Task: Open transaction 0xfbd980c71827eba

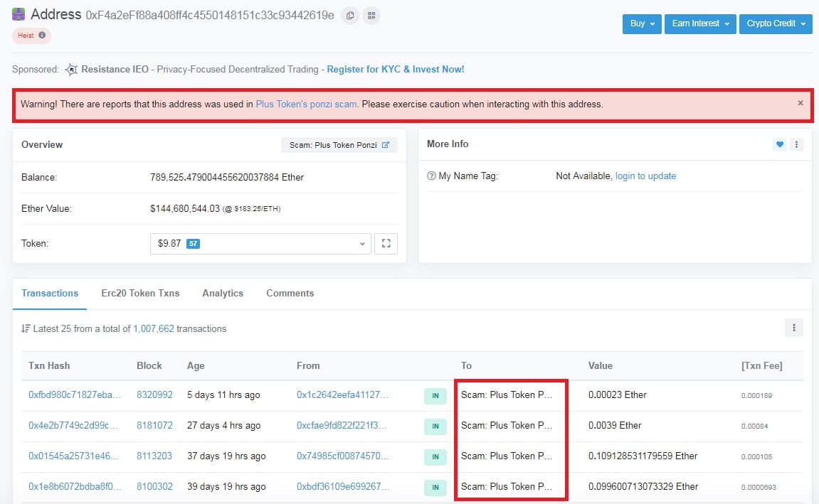Action: [75, 395]
